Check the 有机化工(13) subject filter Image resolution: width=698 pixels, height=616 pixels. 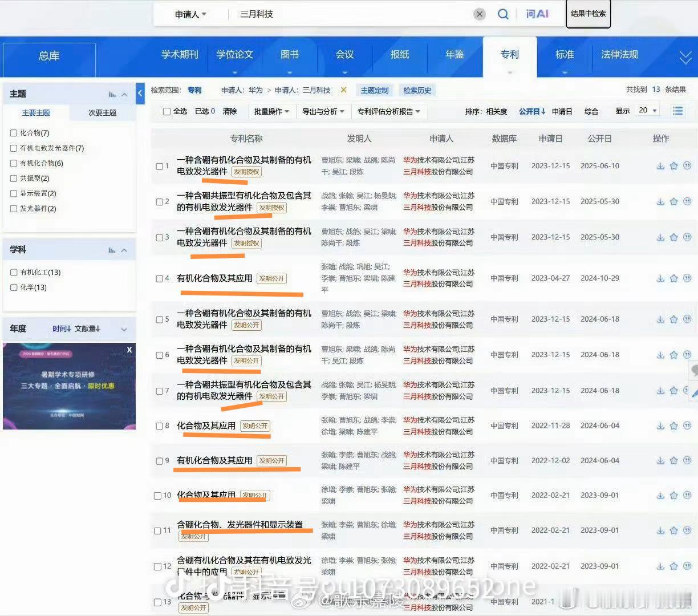tap(14, 273)
